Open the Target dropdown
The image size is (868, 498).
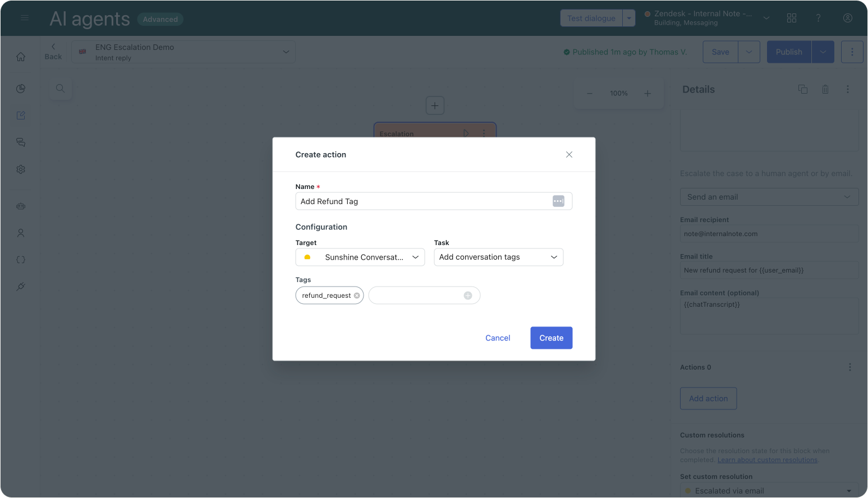[x=360, y=257]
